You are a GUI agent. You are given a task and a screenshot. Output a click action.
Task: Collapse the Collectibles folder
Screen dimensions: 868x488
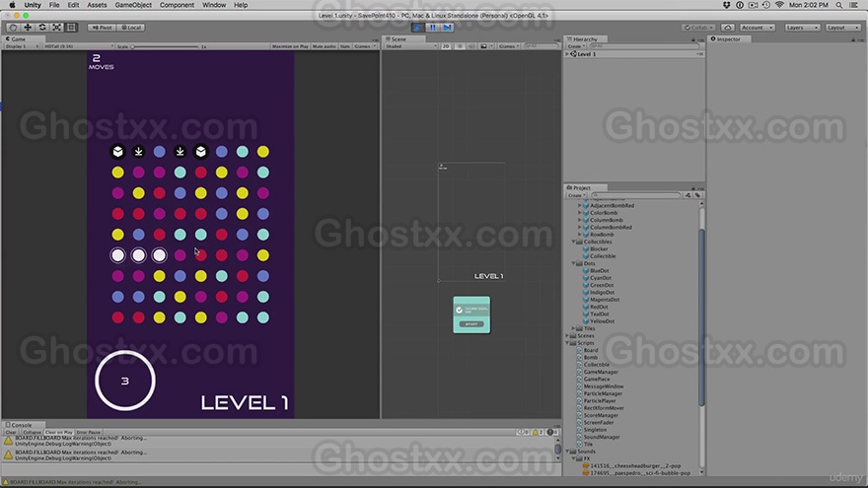tap(573, 242)
